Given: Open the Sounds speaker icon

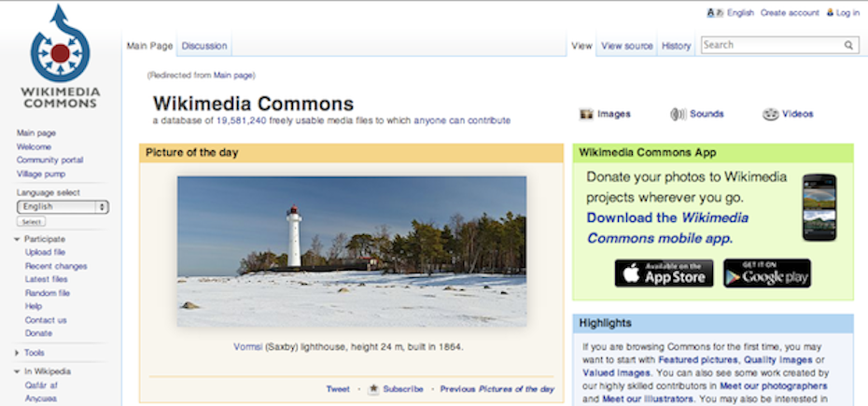Looking at the screenshot, I should (678, 114).
